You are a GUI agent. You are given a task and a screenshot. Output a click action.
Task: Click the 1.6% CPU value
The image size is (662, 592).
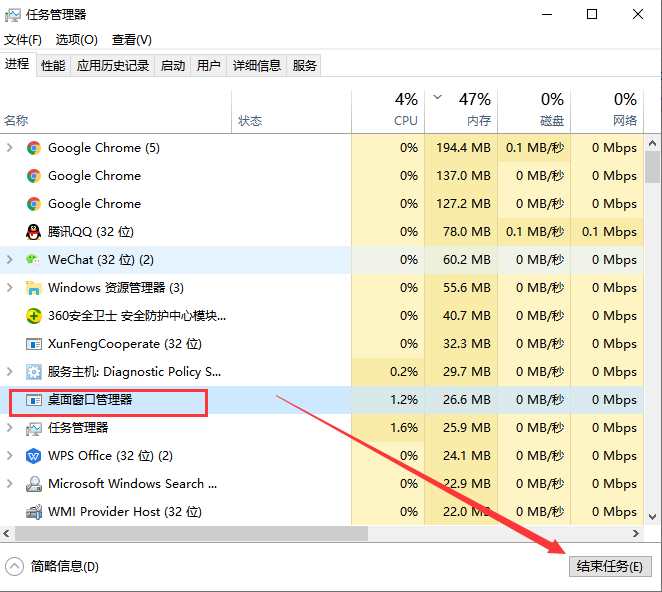404,428
